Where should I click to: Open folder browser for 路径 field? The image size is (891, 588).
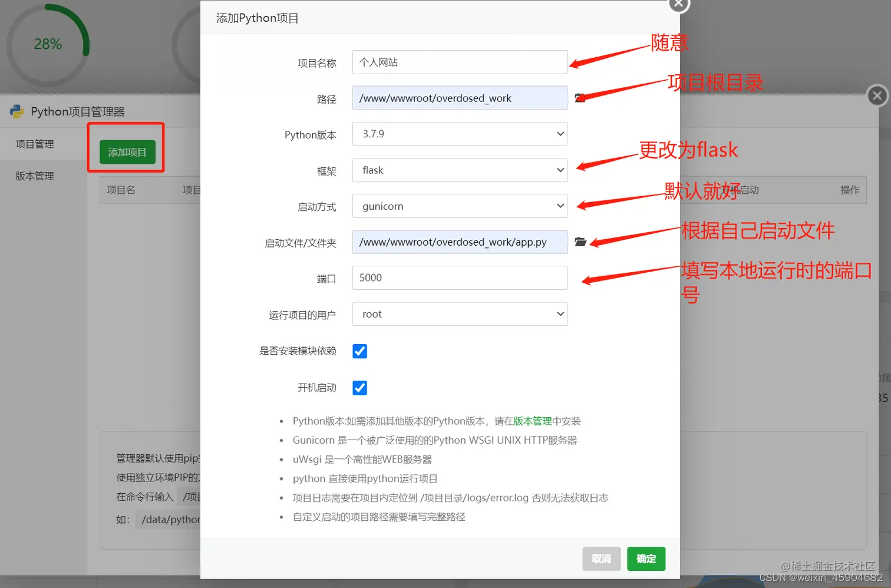580,98
